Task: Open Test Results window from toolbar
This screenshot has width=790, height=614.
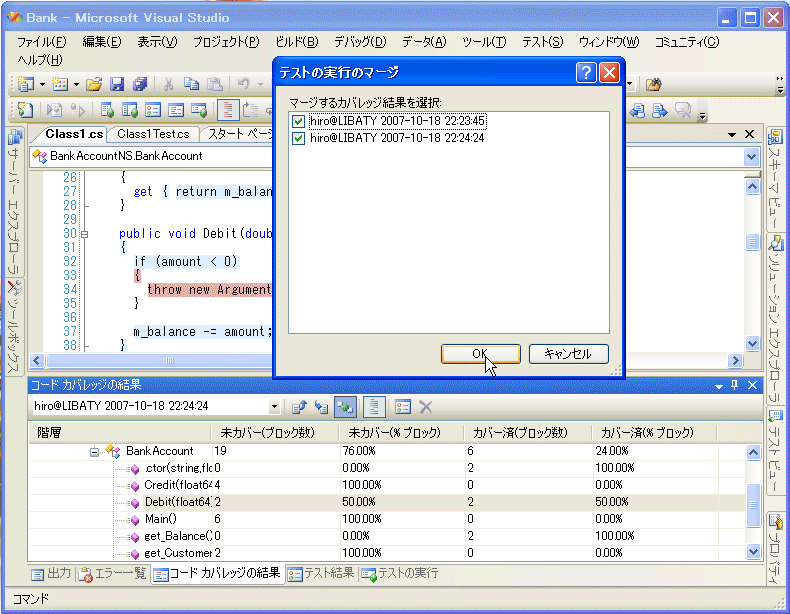Action: tap(153, 110)
